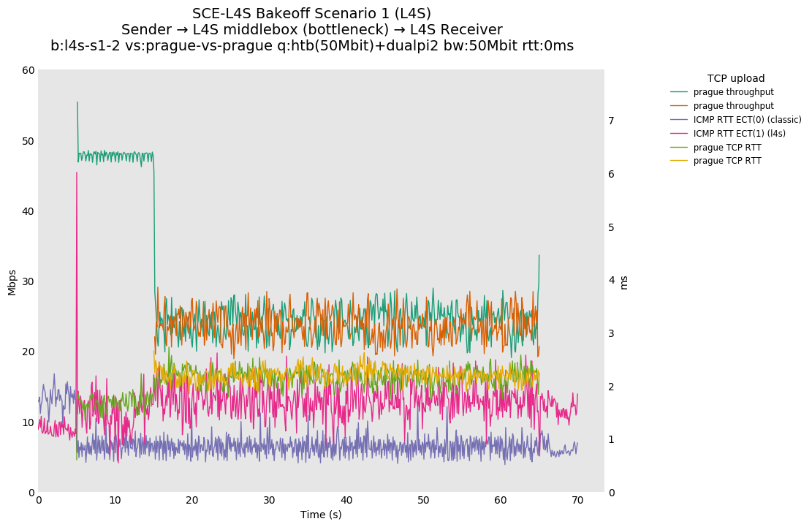Click the ms right axis label
This screenshot has height=527, width=812.
[x=623, y=282]
